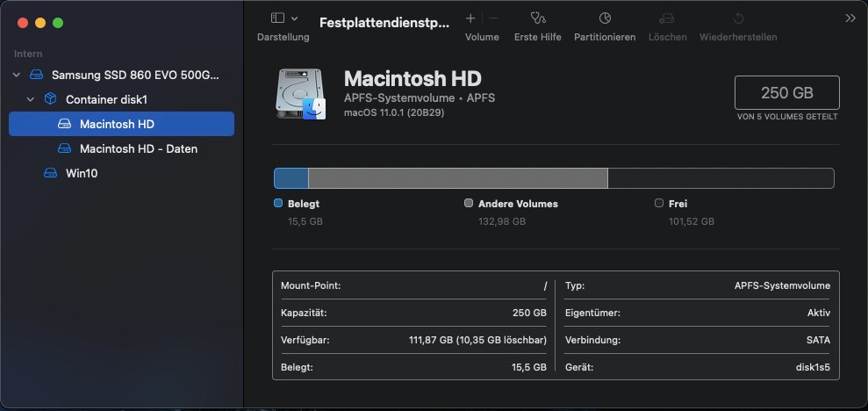Screen dimensions: 868x411
Task: Select the Wiederherstellen restore icon
Action: (738, 18)
